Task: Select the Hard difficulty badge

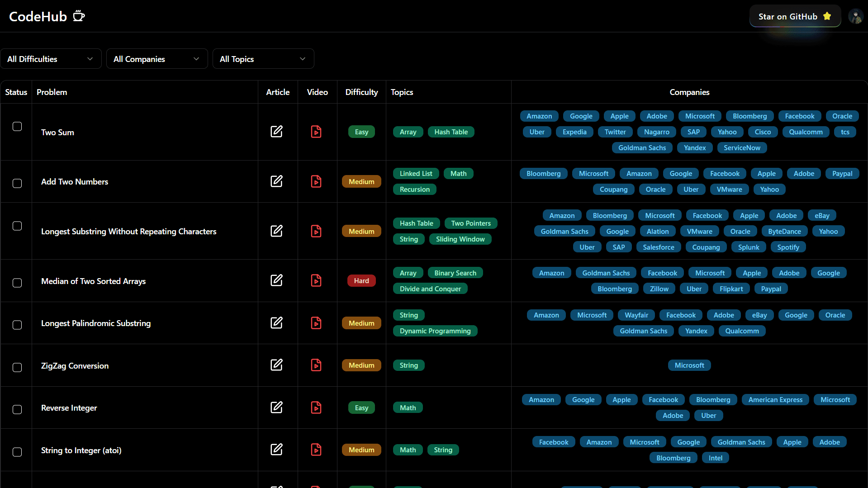Action: (361, 281)
